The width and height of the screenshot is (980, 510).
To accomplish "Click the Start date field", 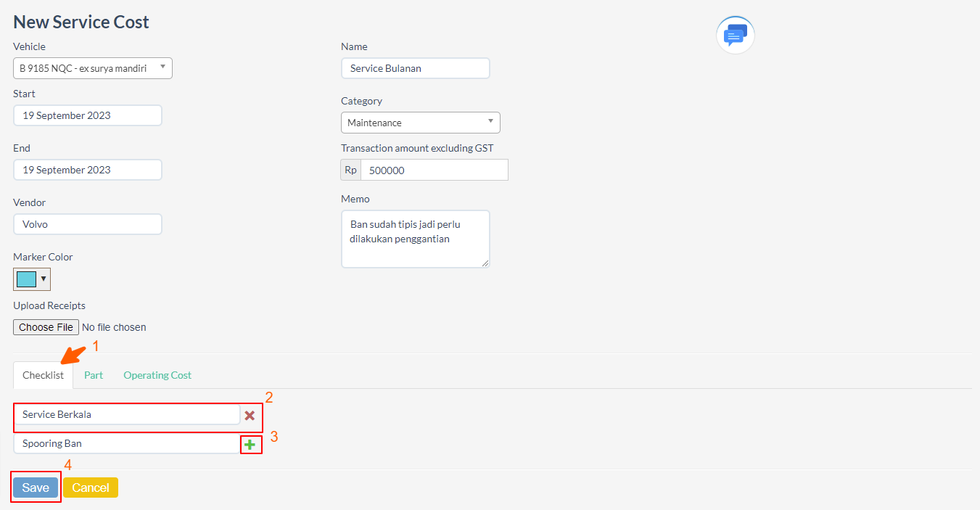I will pos(88,115).
